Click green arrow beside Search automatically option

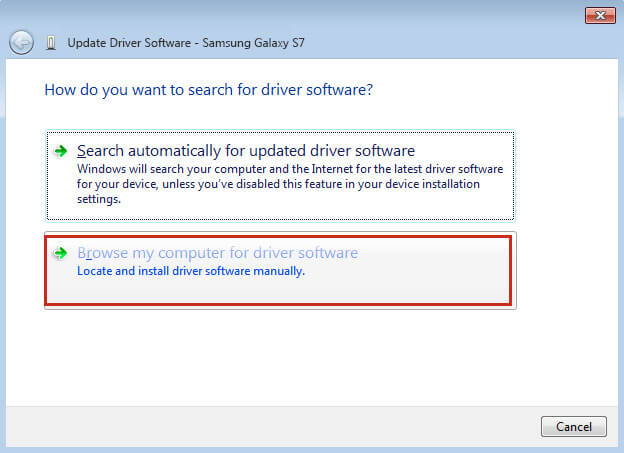[x=60, y=151]
